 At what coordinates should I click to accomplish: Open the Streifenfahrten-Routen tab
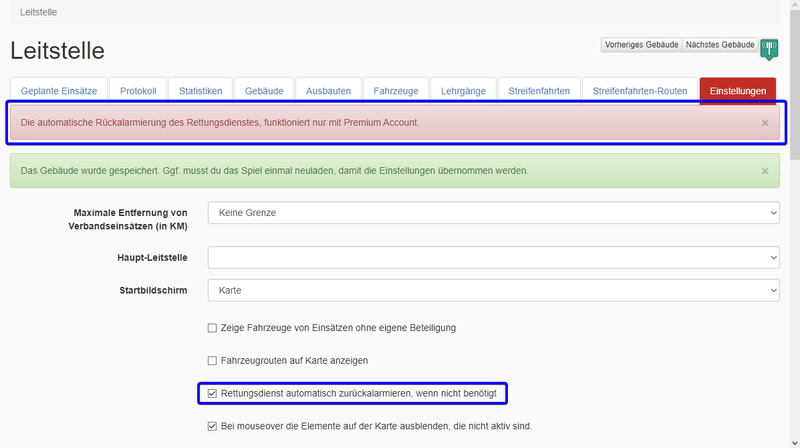pos(640,91)
